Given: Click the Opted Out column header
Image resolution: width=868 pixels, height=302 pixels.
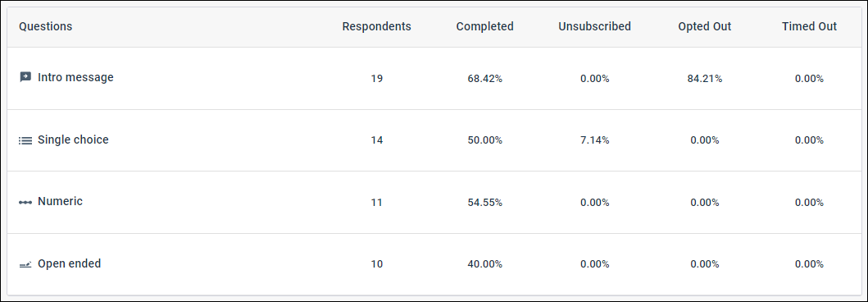Looking at the screenshot, I should pyautogui.click(x=705, y=26).
